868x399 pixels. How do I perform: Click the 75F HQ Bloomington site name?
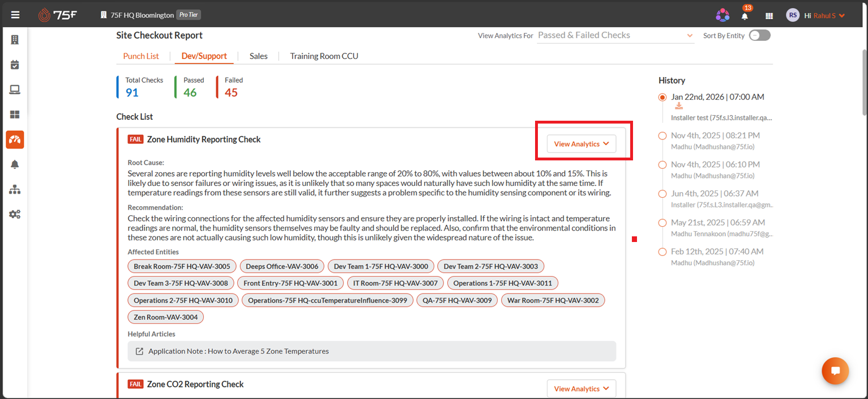click(142, 15)
